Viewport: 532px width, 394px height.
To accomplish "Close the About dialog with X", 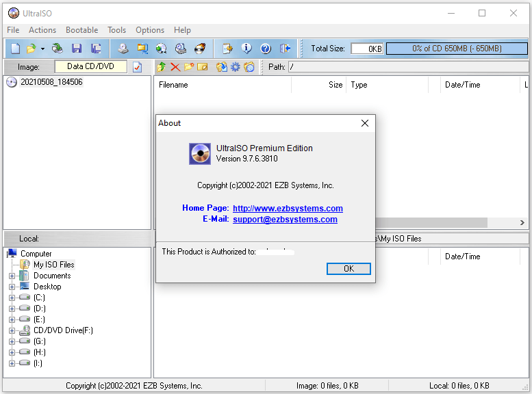I will coord(365,123).
